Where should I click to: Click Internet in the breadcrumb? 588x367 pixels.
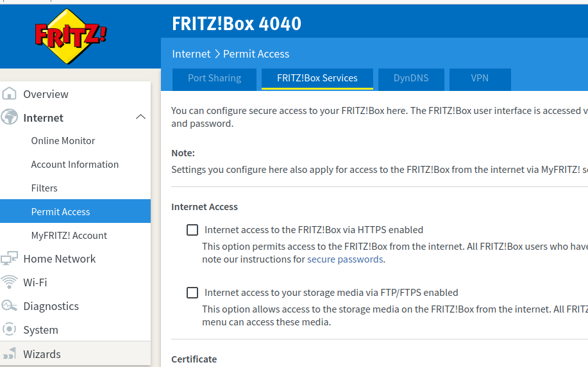click(191, 54)
